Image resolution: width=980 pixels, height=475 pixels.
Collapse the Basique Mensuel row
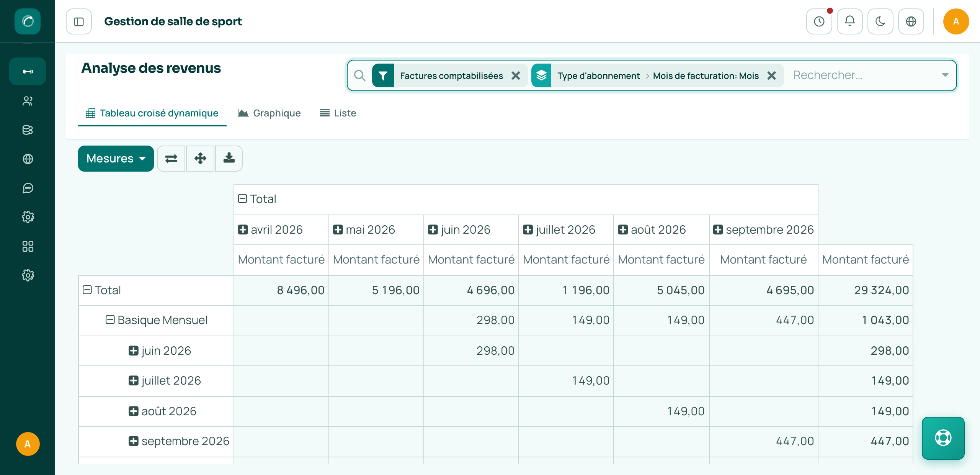110,320
